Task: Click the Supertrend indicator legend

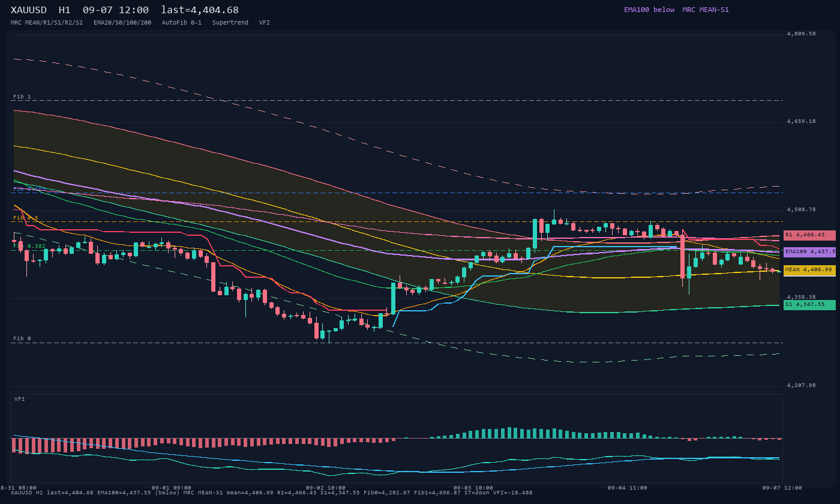Action: (x=230, y=23)
